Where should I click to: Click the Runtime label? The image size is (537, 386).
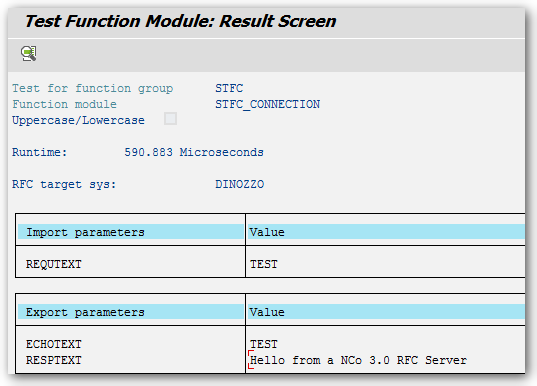40,152
